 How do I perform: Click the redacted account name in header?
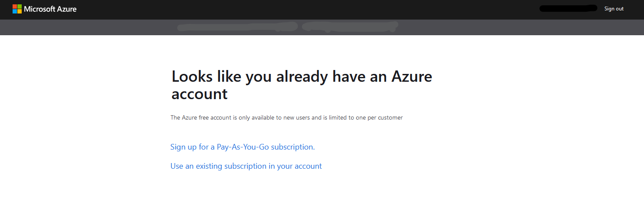tap(568, 8)
